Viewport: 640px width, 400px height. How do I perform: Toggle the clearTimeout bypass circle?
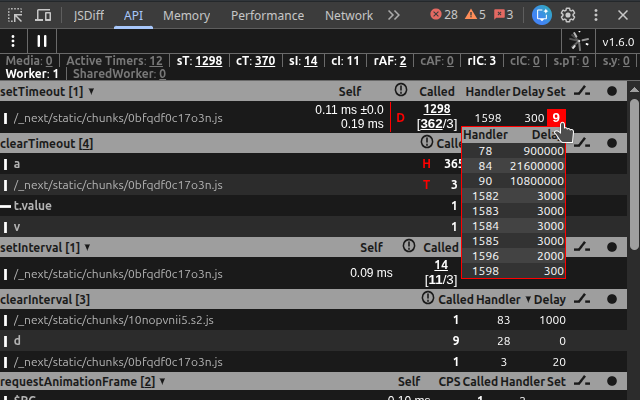coord(612,143)
